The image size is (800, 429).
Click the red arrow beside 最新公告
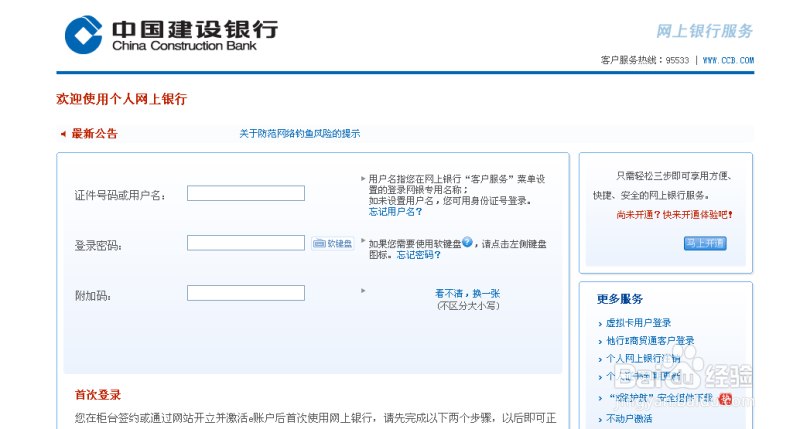63,134
